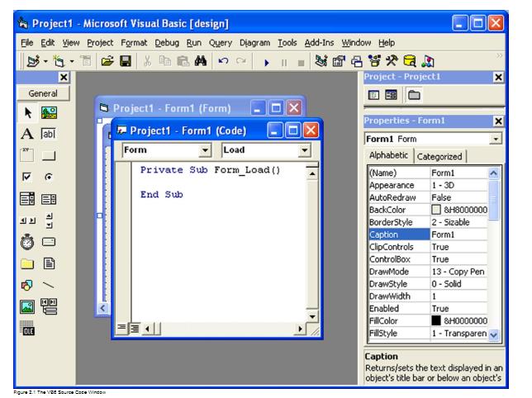Screen dimensions: 532x398
Task: Select the OptionButton control tool
Action: [x=49, y=177]
